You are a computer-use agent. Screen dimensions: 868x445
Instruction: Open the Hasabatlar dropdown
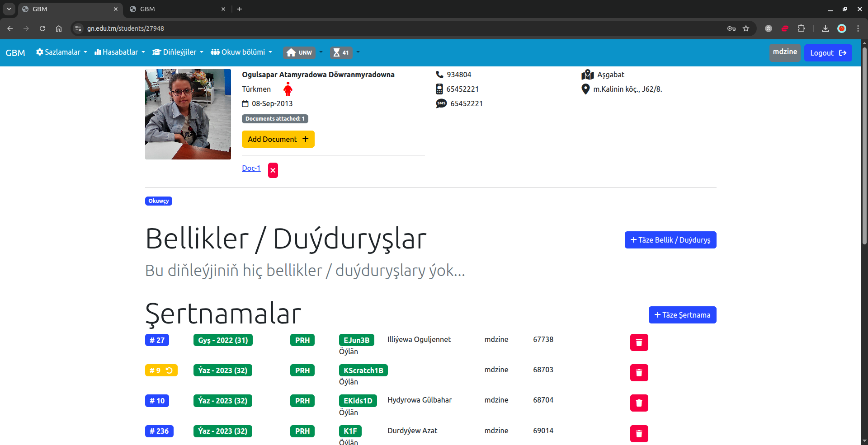[x=120, y=52]
